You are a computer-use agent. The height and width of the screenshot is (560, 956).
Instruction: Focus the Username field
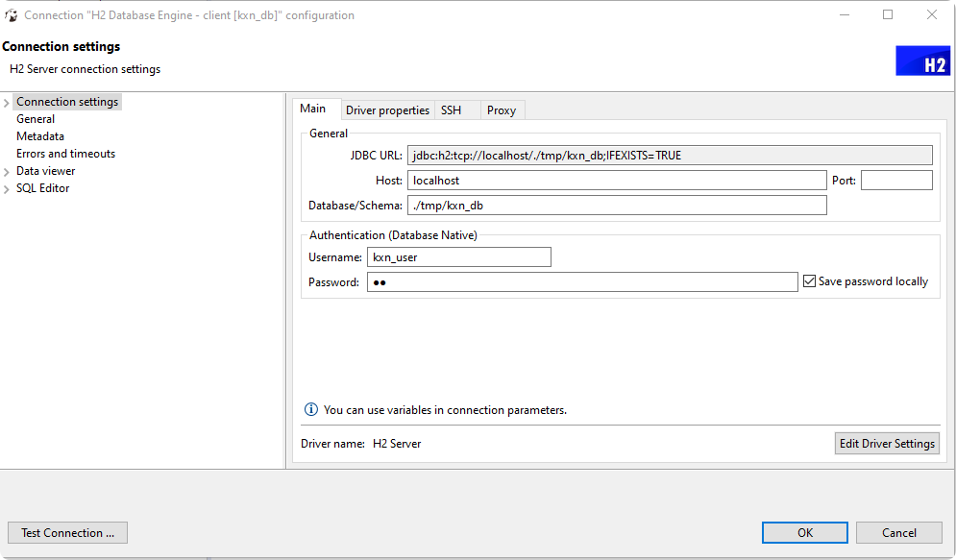(459, 257)
